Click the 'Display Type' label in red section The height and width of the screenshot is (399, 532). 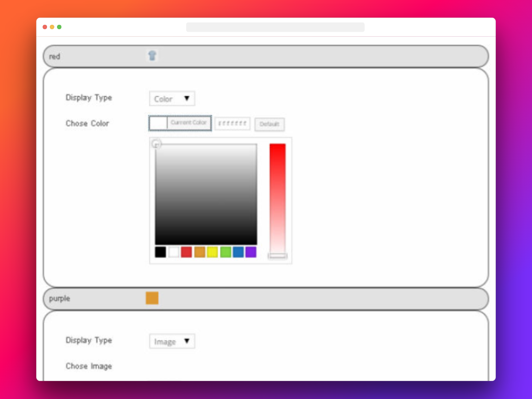[x=89, y=98]
